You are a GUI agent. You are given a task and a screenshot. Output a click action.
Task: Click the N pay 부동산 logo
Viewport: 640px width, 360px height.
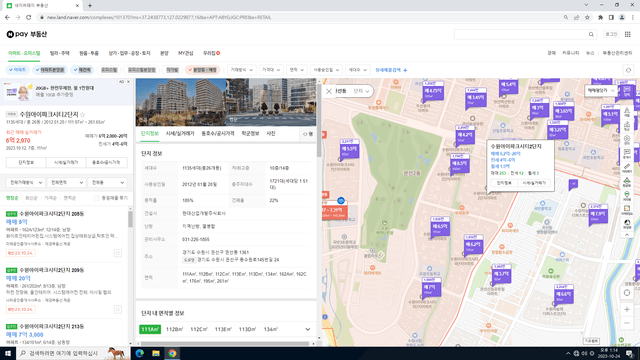pos(27,34)
